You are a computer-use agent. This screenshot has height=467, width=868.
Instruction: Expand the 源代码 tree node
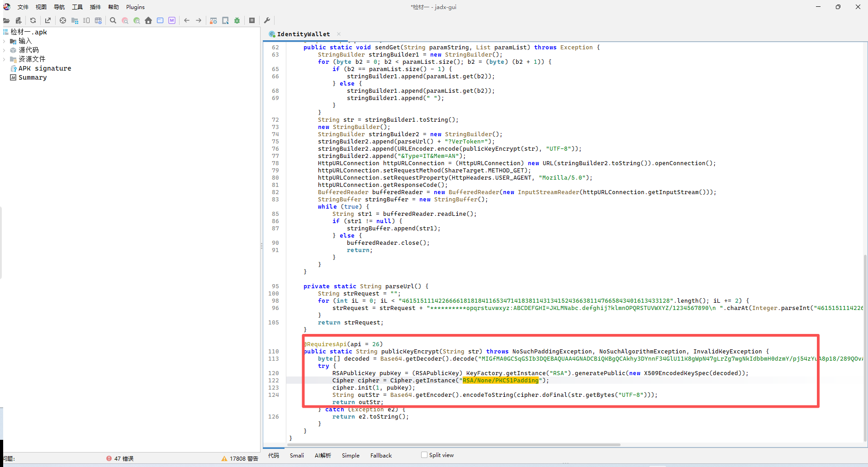tap(4, 50)
